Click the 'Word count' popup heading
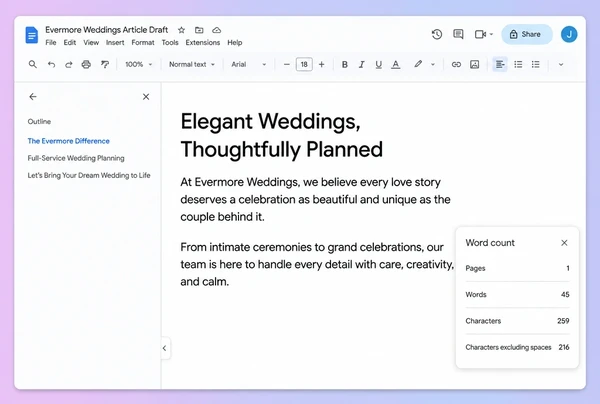Screen dimensions: 600x404 (490, 243)
